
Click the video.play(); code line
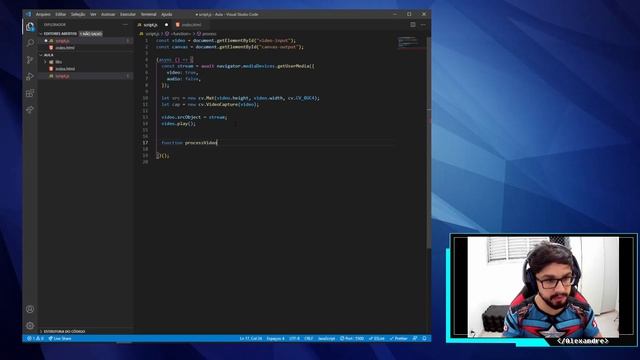[x=178, y=124]
